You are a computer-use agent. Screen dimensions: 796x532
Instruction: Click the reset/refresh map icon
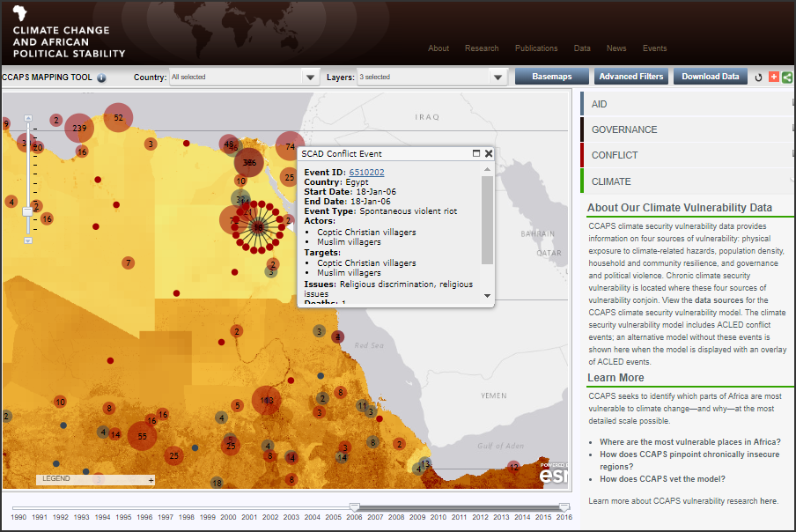pyautogui.click(x=758, y=77)
